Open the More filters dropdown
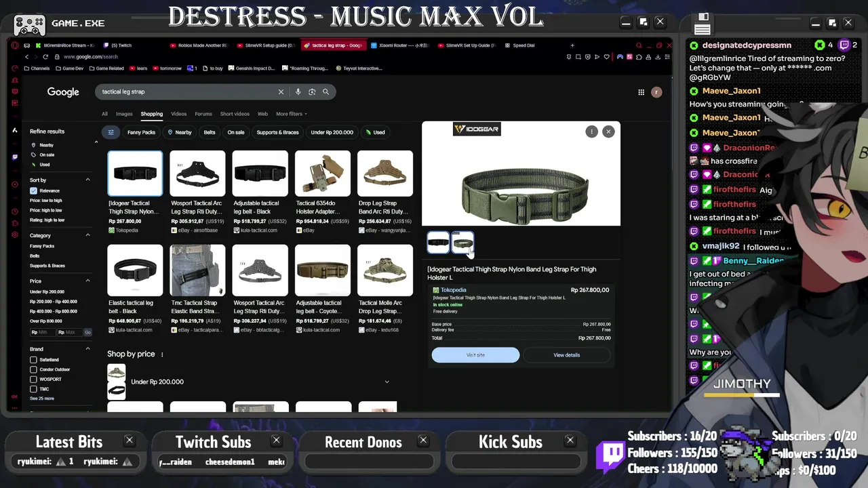The image size is (868, 488). (291, 114)
